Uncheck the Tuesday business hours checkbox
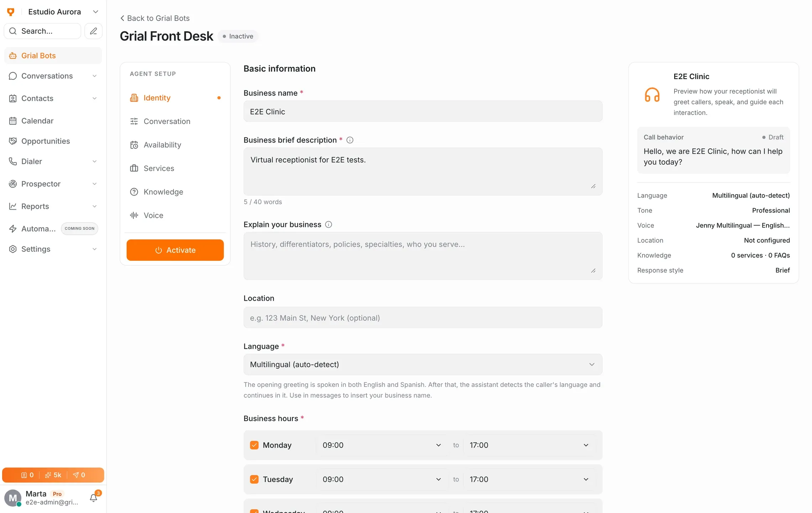Screen dimensions: 812x513 click(x=254, y=479)
